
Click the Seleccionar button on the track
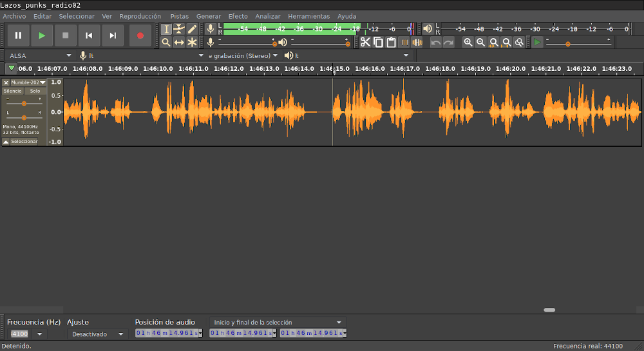click(24, 141)
